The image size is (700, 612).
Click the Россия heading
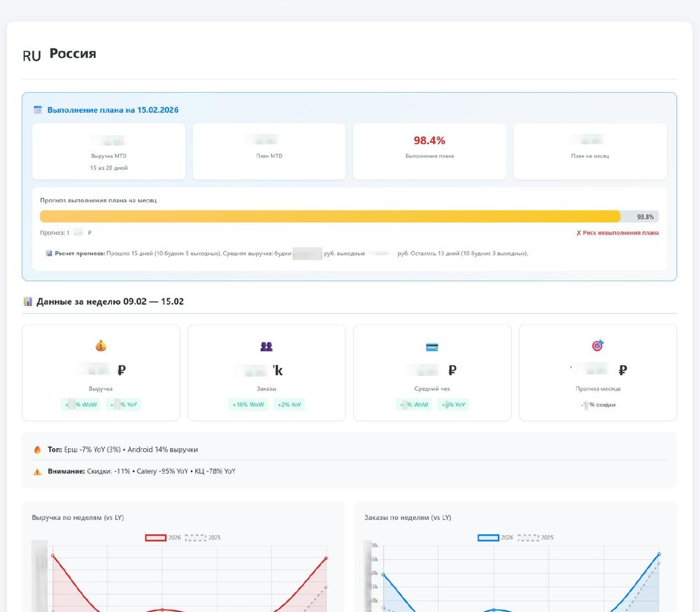[x=72, y=54]
